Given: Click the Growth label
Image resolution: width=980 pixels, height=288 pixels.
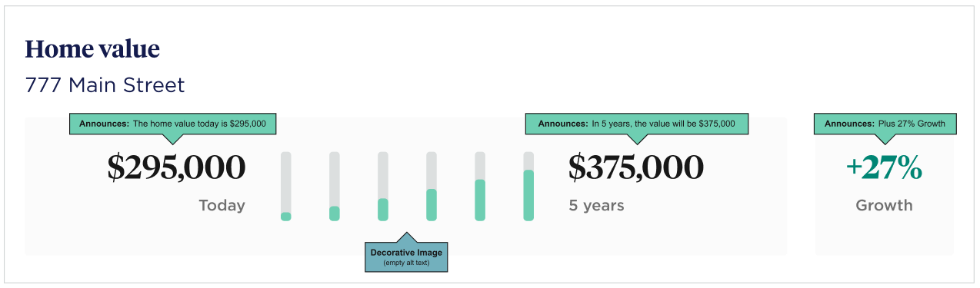Looking at the screenshot, I should 884,206.
